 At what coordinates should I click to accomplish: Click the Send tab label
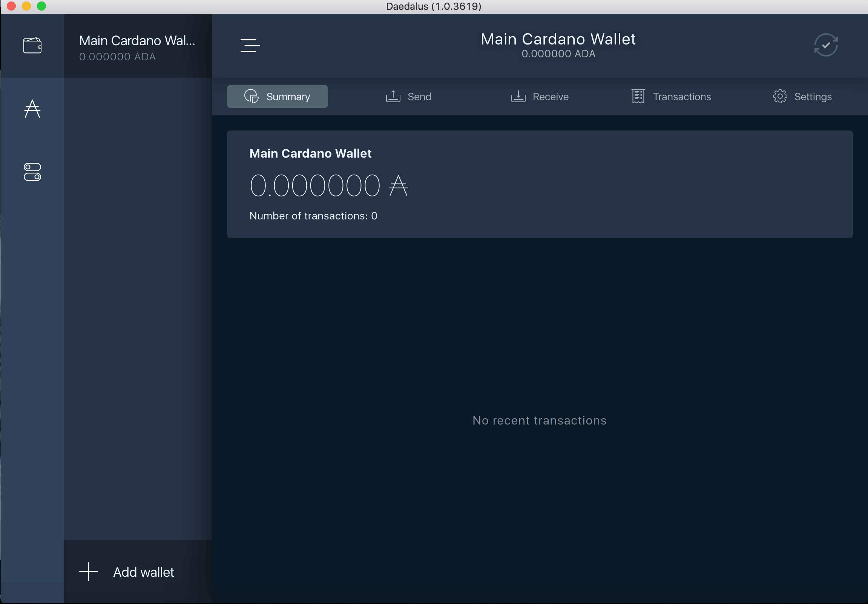click(419, 96)
